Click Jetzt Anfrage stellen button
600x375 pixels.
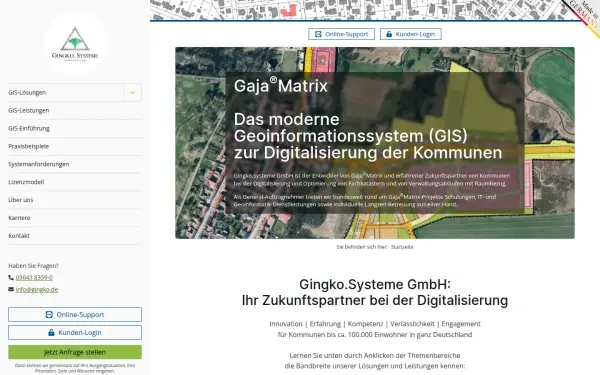point(75,352)
